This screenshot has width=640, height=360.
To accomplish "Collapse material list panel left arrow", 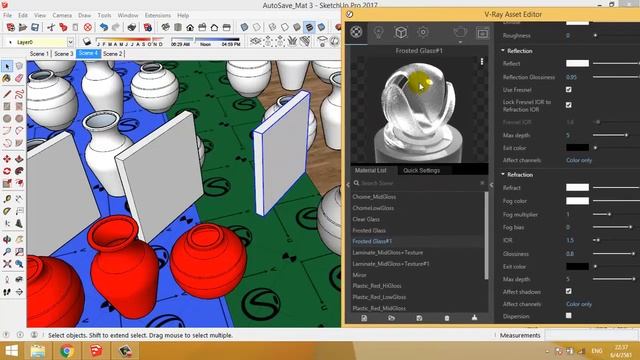I will click(x=348, y=185).
